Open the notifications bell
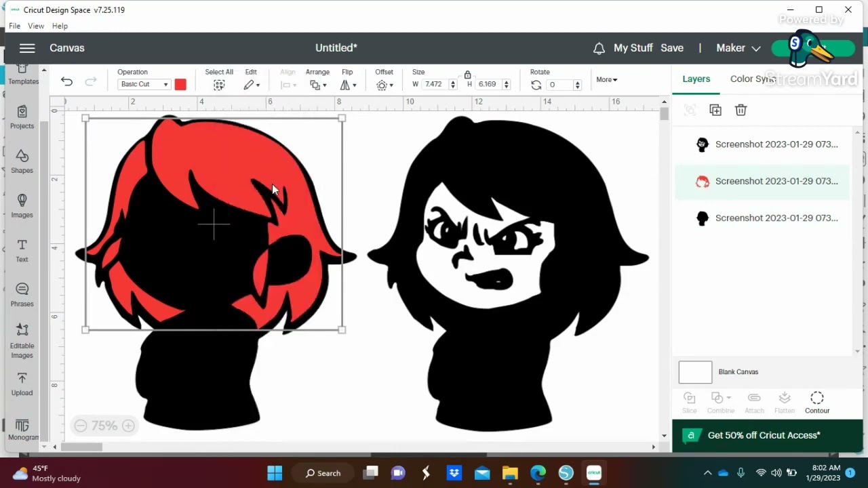This screenshot has width=868, height=488. [599, 48]
